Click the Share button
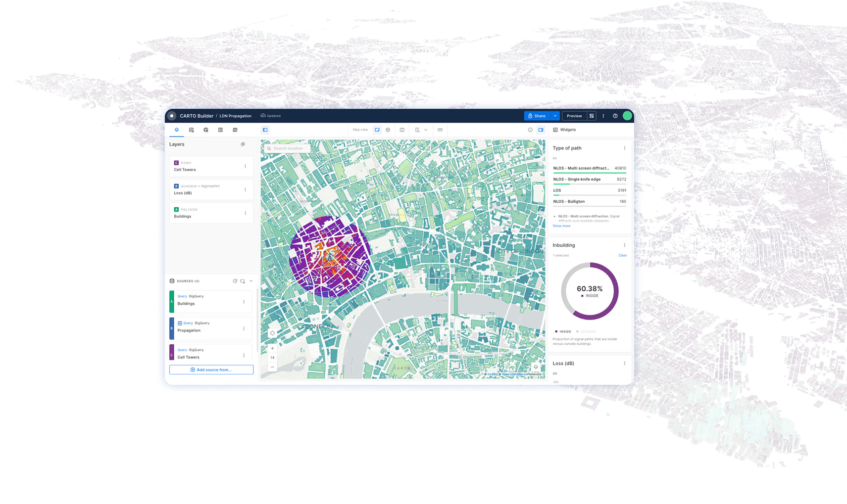This screenshot has width=847, height=504. [537, 116]
